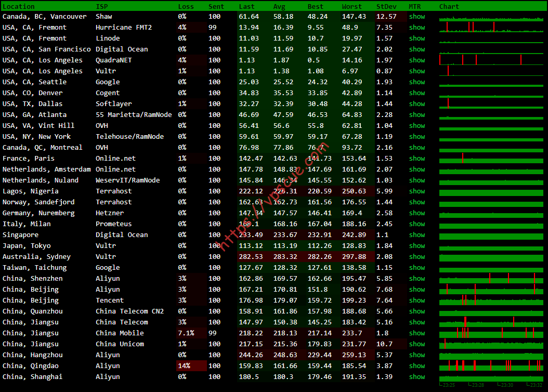The width and height of the screenshot is (548, 392).
Task: Show MTR for Fremont Linode row
Action: coord(417,38)
